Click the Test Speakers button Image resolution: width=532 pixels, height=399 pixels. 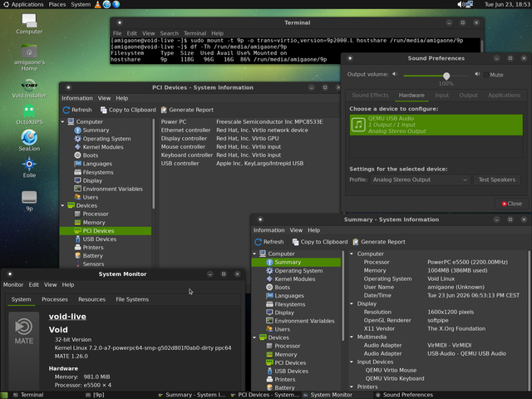pyautogui.click(x=497, y=180)
